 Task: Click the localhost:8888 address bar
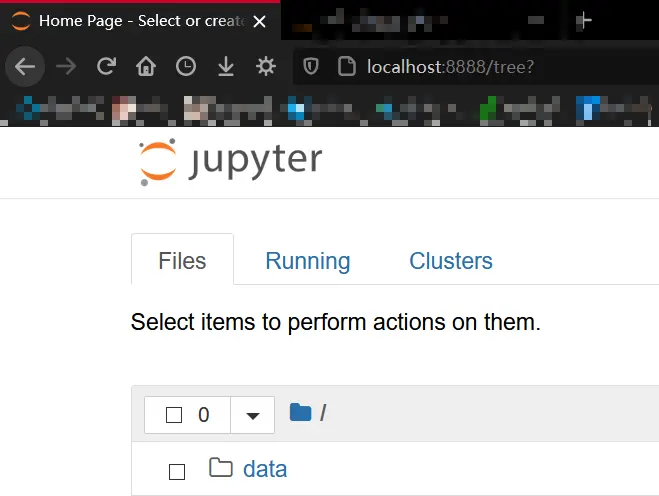point(450,67)
